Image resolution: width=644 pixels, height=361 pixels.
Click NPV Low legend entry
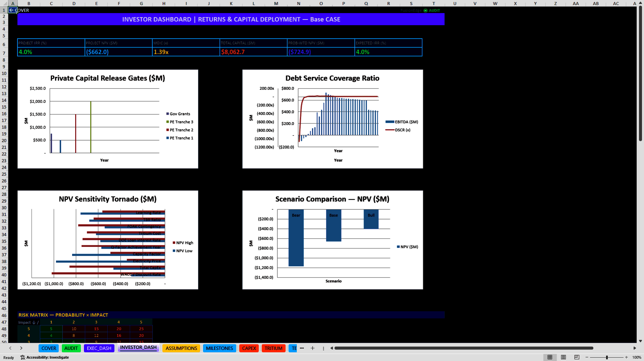(x=182, y=251)
